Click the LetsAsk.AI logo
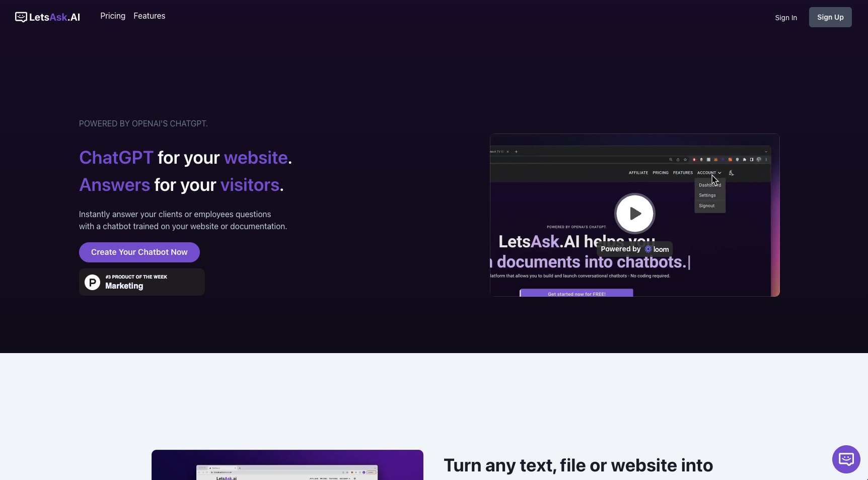 click(47, 17)
